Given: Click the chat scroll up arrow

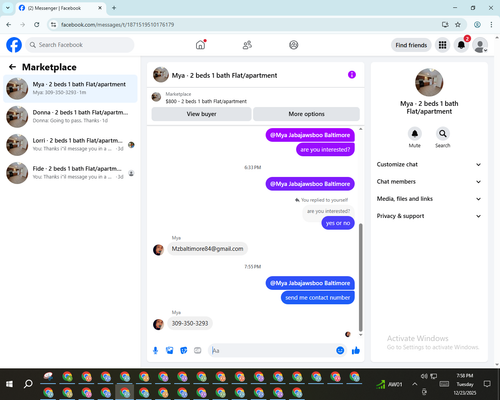Looking at the screenshot, I should [360, 129].
